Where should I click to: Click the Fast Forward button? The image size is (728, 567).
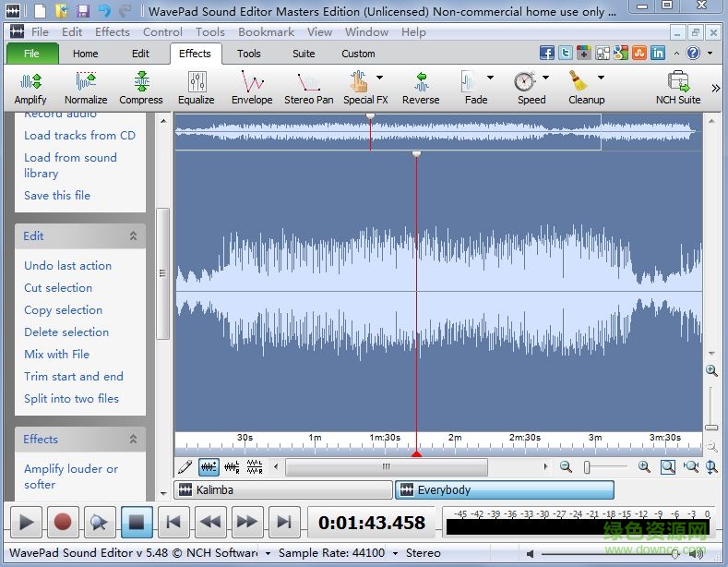(247, 522)
